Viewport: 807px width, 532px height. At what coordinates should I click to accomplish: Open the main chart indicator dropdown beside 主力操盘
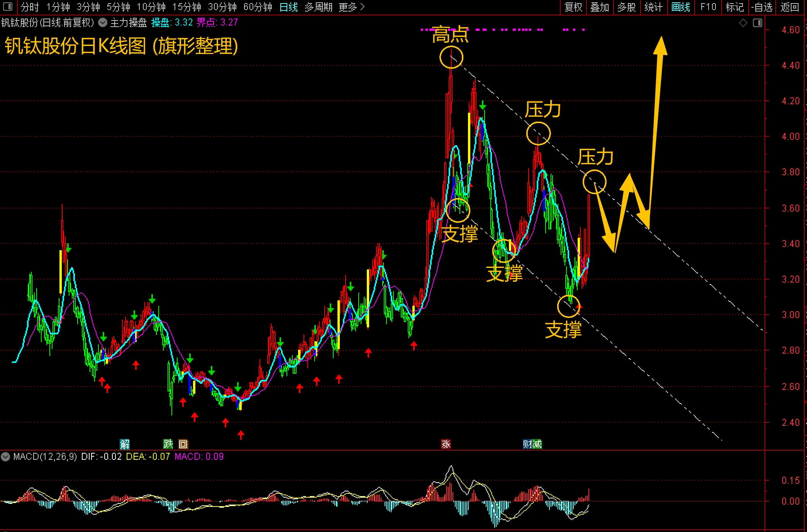(103, 23)
